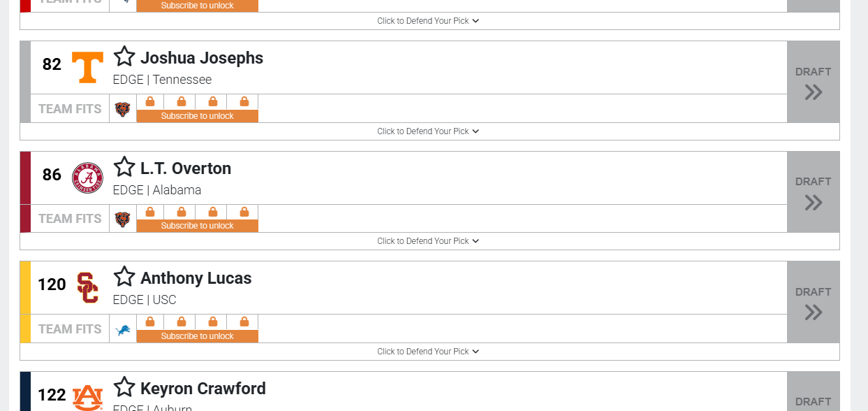Image resolution: width=868 pixels, height=411 pixels.
Task: Click the Alabama Crimson Tide logo
Action: (x=87, y=178)
